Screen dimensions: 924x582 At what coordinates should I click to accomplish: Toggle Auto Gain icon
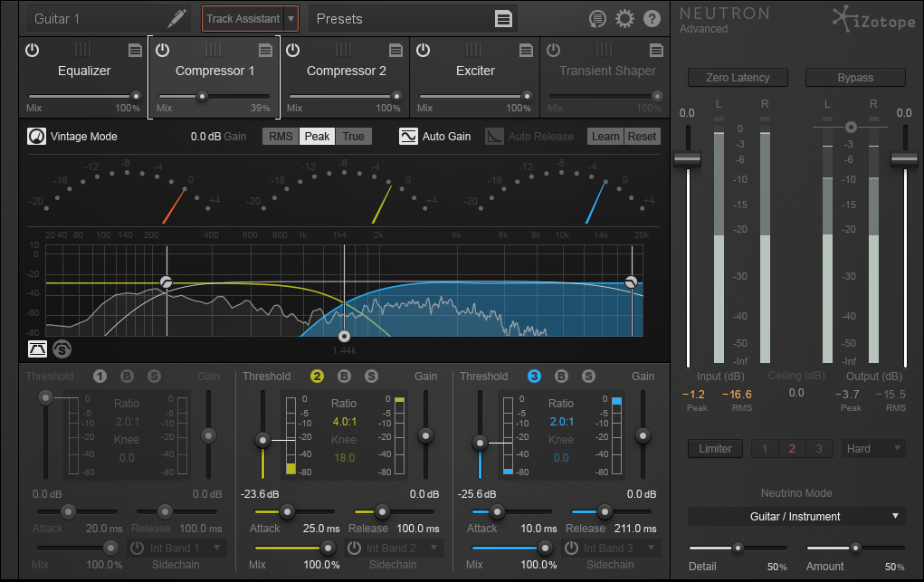tap(408, 136)
